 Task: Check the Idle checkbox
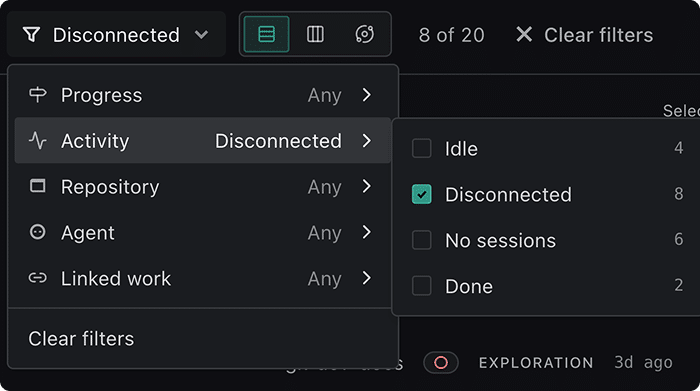421,148
